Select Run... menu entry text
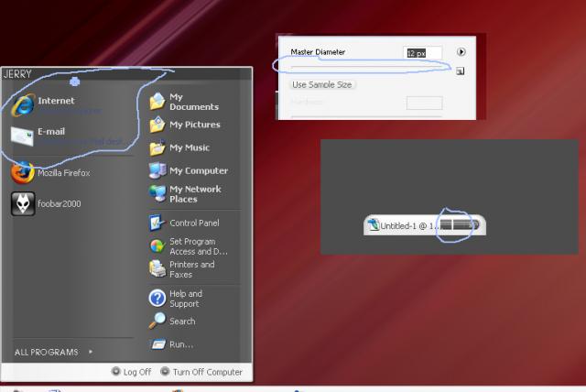This screenshot has width=586, height=392. click(181, 344)
